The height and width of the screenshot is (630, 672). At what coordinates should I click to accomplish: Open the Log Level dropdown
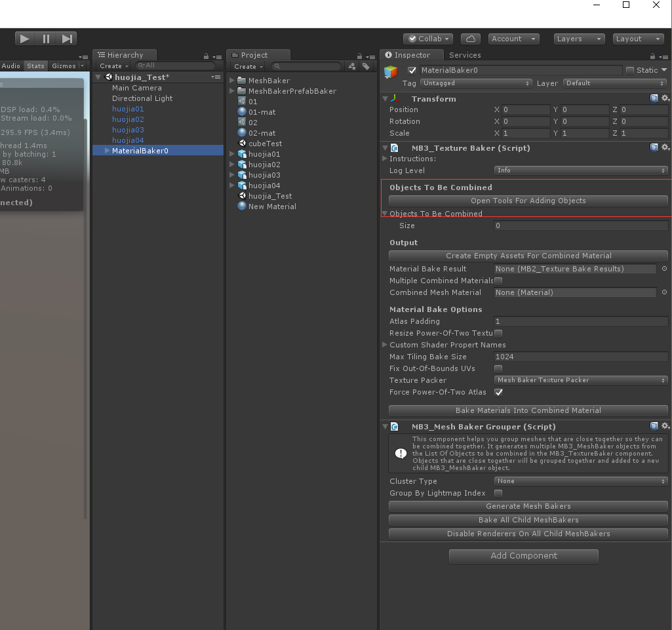pos(580,170)
